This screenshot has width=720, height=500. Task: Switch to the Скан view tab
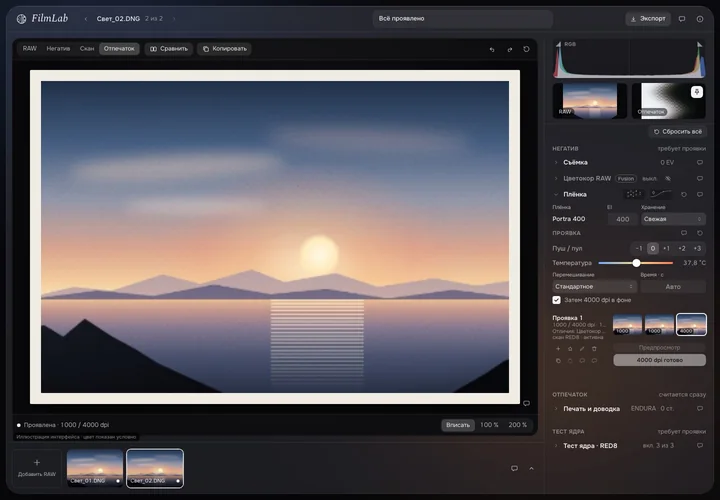87,49
